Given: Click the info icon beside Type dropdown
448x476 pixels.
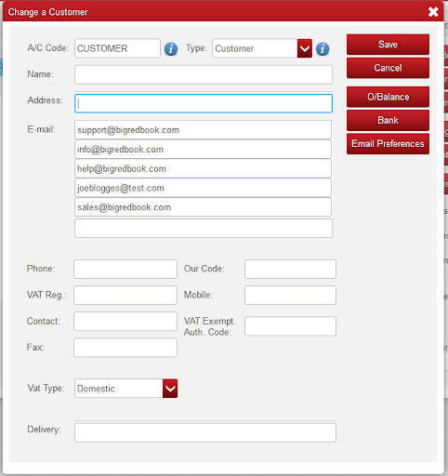Looking at the screenshot, I should pyautogui.click(x=323, y=48).
